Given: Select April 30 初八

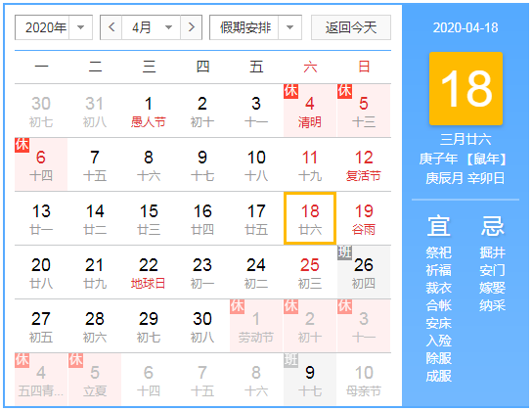Looking at the screenshot, I should point(202,326).
